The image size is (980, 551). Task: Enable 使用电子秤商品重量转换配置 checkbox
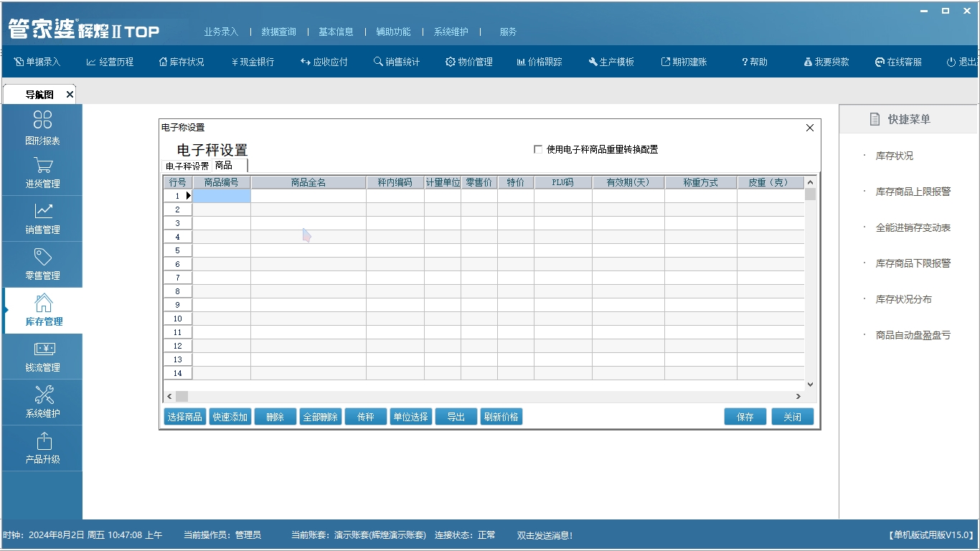(x=538, y=149)
